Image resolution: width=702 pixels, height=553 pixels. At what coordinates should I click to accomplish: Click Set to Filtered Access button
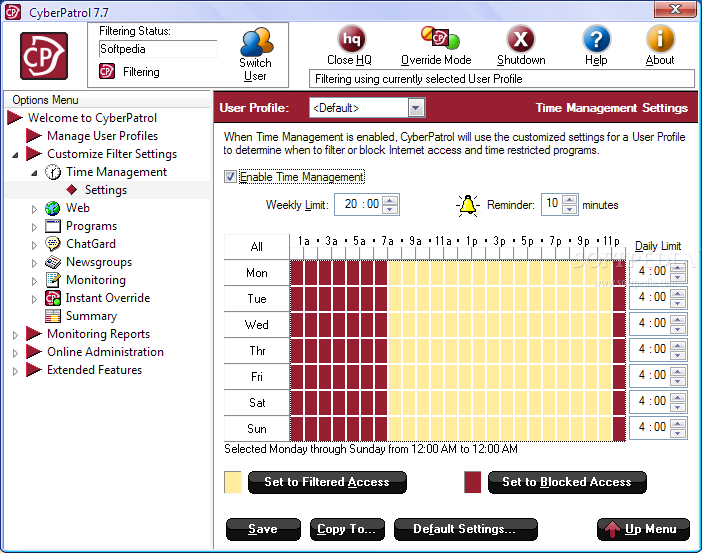pyautogui.click(x=327, y=482)
